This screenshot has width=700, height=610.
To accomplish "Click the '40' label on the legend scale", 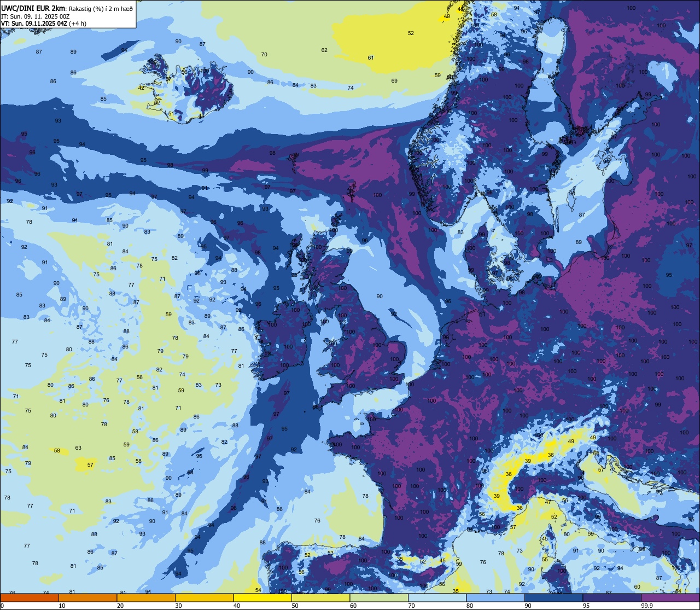I will [237, 606].
